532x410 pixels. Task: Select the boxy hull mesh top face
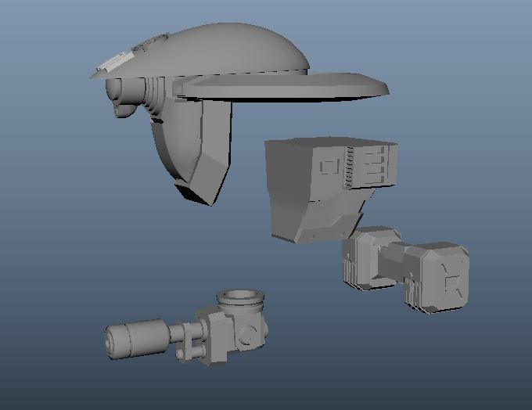click(x=331, y=142)
